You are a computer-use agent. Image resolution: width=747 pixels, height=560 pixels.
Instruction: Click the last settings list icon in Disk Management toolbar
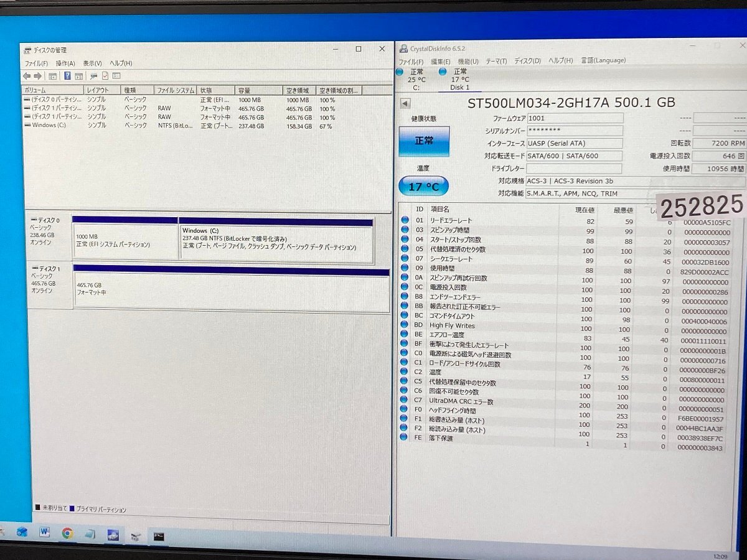116,76
